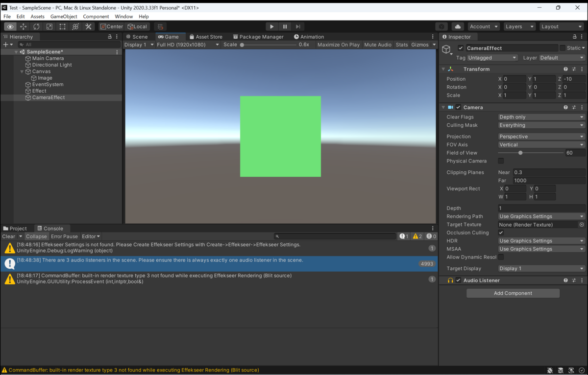Open Audio Listener preset settings

574,281
